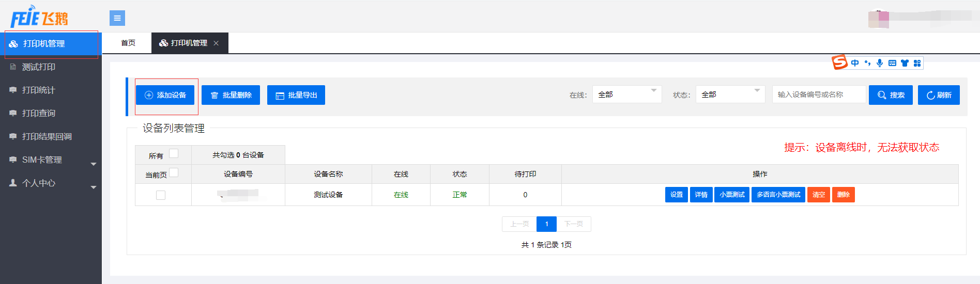Click 小票测试 for the test device
Viewport: 980px width, 284px height.
731,195
